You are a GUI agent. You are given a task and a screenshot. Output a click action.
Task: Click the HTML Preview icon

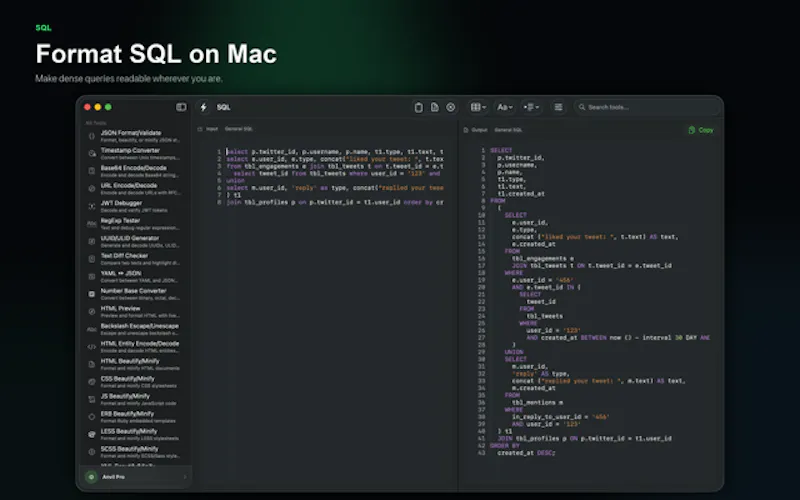[x=92, y=312]
